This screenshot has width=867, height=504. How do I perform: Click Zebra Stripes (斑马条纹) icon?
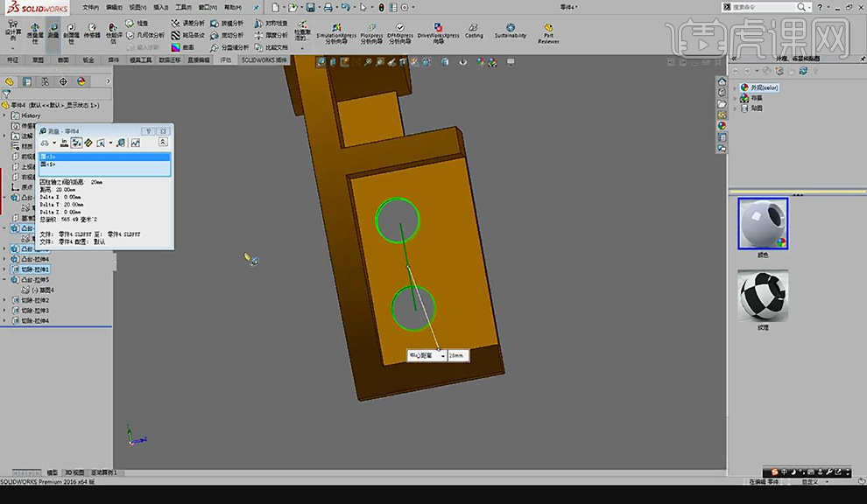175,35
